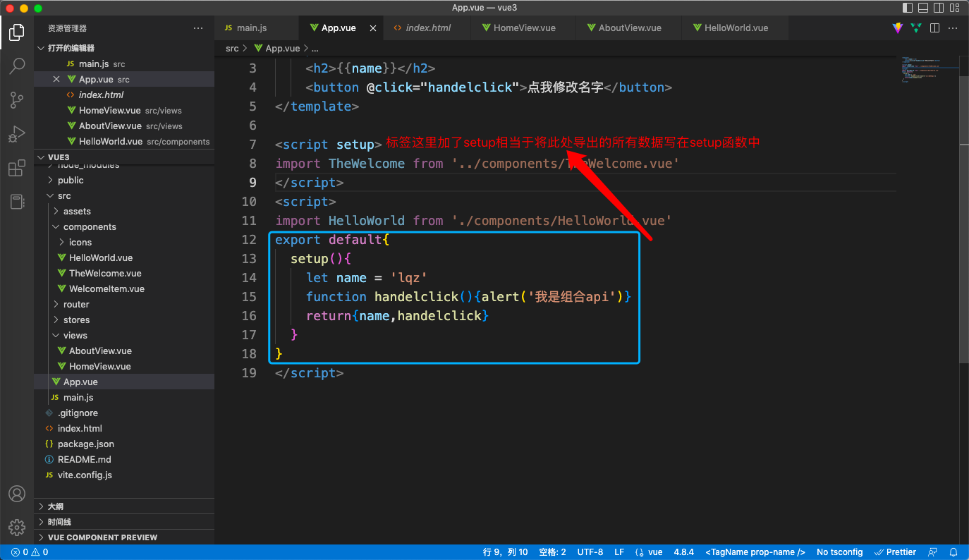Close the App.vue row in the open editors list

pyautogui.click(x=56, y=80)
